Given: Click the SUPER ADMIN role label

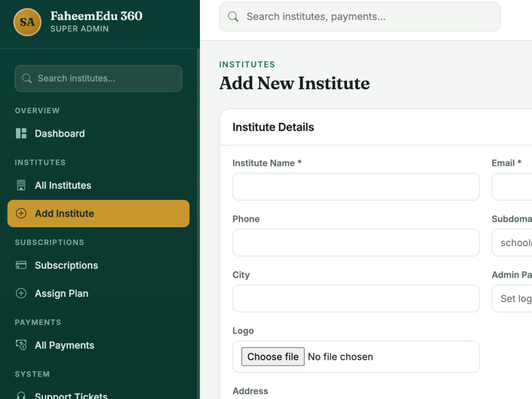Looking at the screenshot, I should (x=79, y=29).
